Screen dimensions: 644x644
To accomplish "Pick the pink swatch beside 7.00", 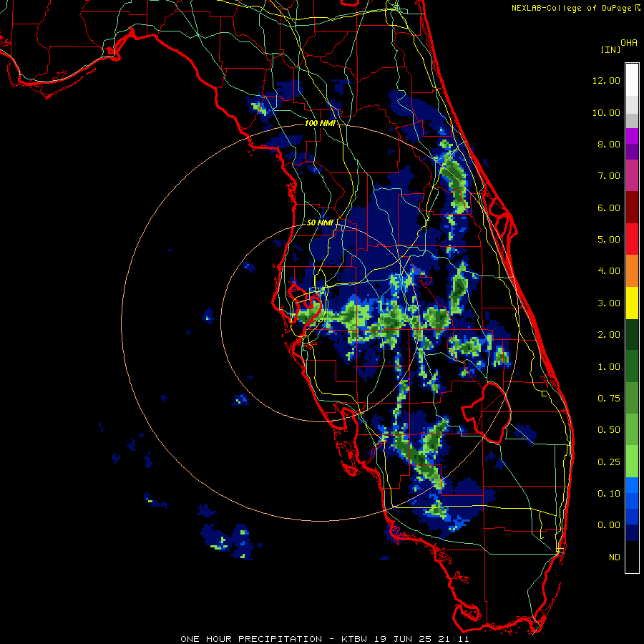I will [x=632, y=176].
